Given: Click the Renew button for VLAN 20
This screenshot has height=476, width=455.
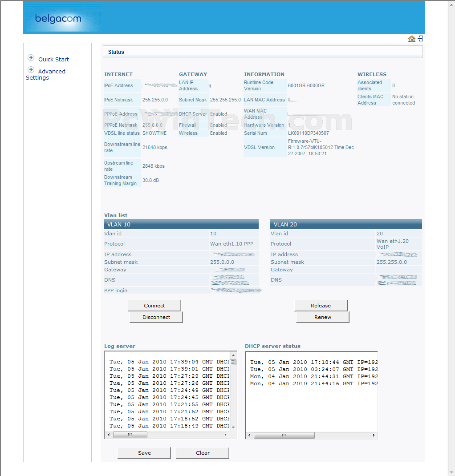Looking at the screenshot, I should click(x=323, y=317).
